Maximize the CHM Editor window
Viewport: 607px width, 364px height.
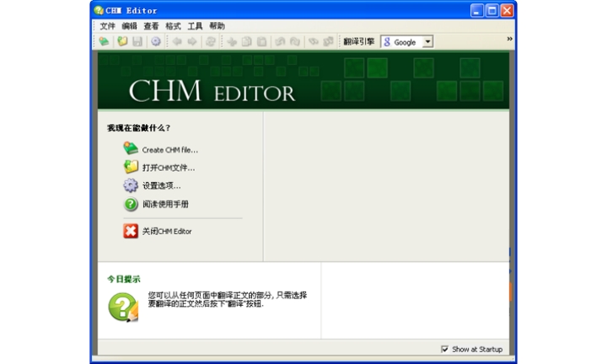point(492,10)
